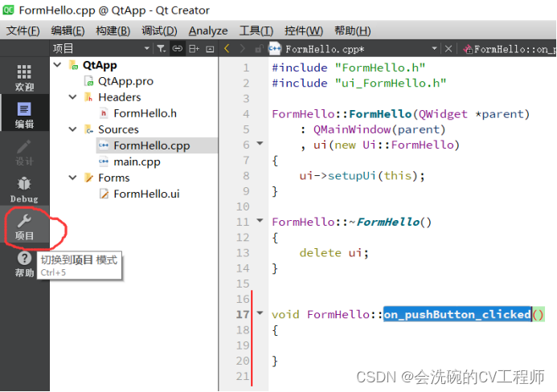Collapse the Forms folder
Screen dimensions: 557x392
coord(72,178)
